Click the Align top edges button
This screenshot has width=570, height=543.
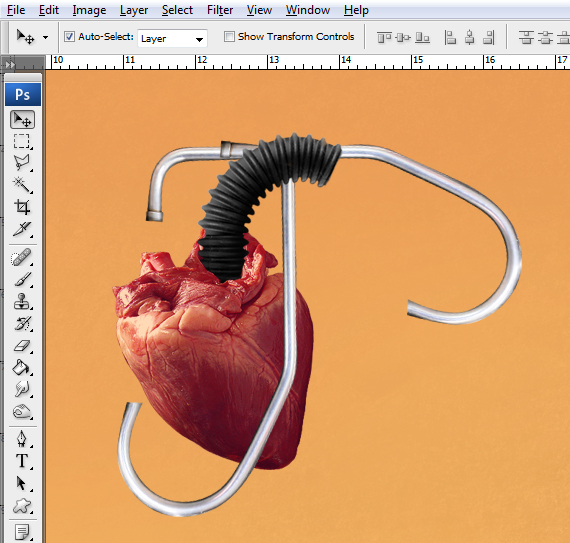tap(384, 37)
